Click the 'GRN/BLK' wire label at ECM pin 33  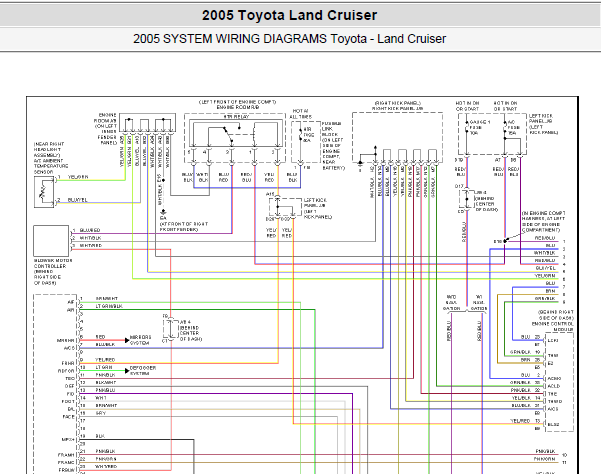click(520, 382)
